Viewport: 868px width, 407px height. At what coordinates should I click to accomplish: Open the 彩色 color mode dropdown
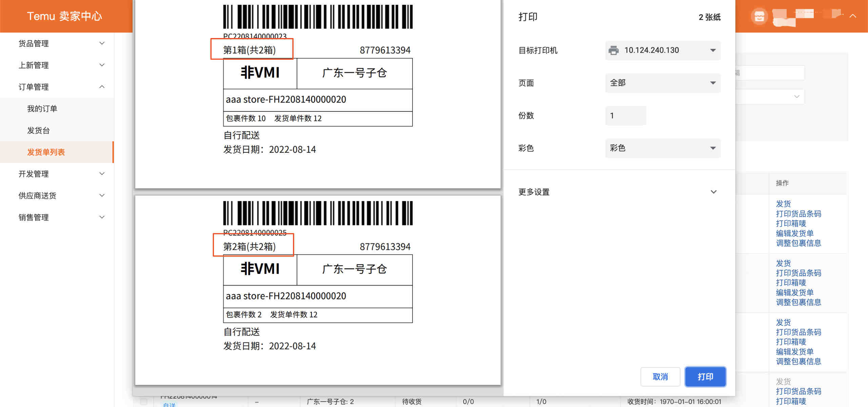pos(663,148)
